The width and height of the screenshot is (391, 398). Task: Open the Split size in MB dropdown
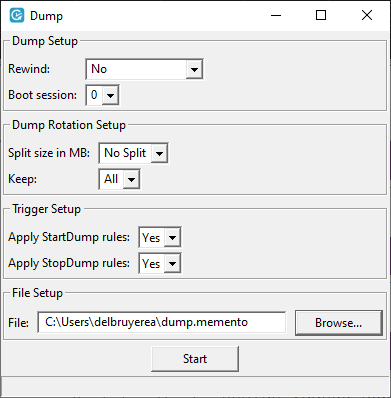click(x=133, y=153)
